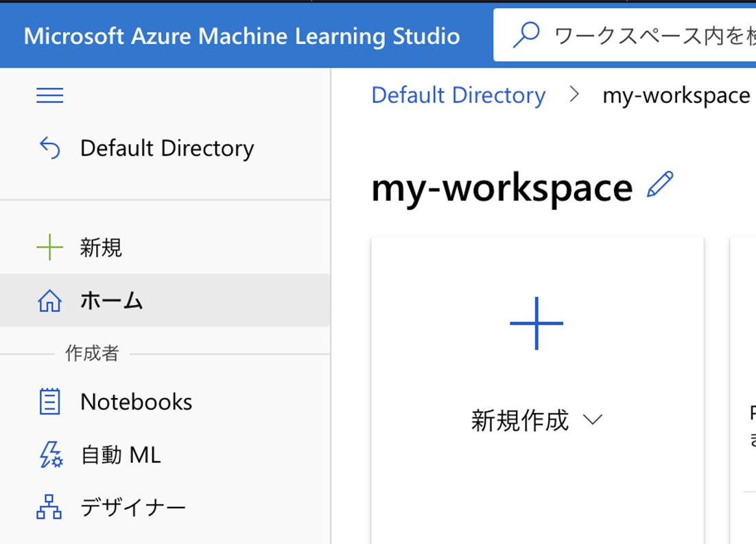The height and width of the screenshot is (544, 756).
Task: Expand the 新規作成 dropdown chevron
Action: click(593, 420)
